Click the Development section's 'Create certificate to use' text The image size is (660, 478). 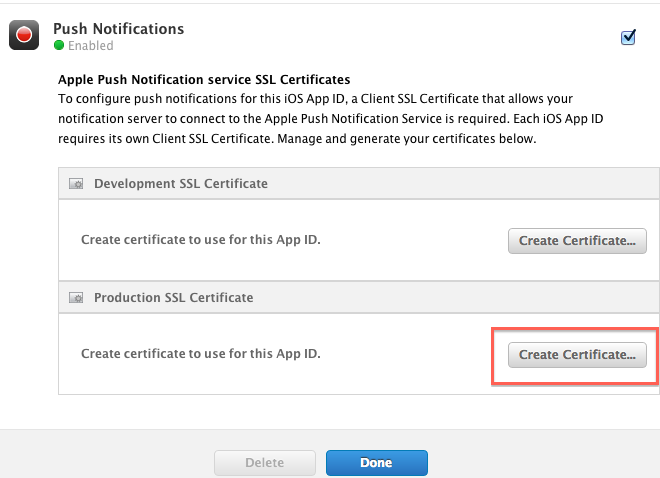(x=201, y=239)
